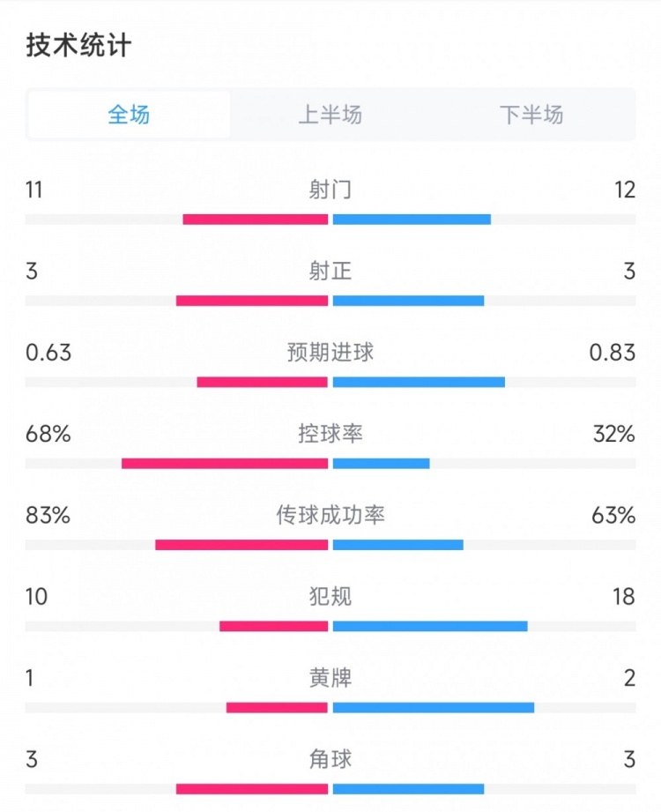This screenshot has height=812, width=661.
Task: Select the 射正 stat label
Action: (330, 271)
